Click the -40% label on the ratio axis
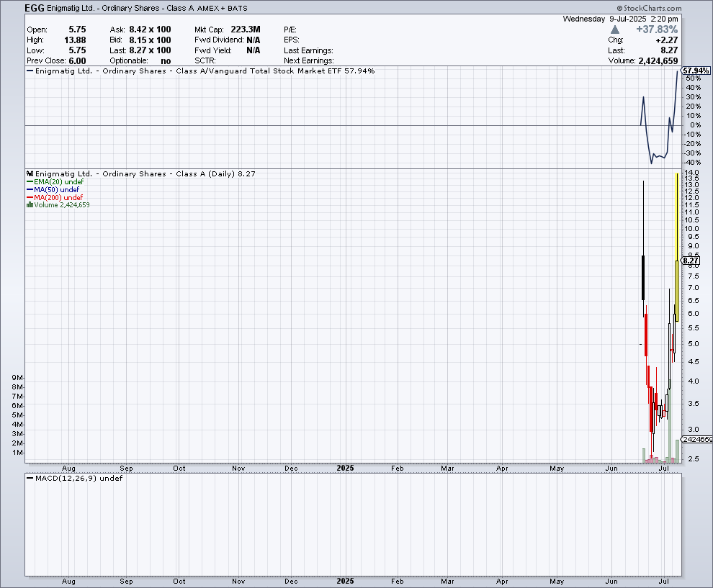 click(693, 162)
